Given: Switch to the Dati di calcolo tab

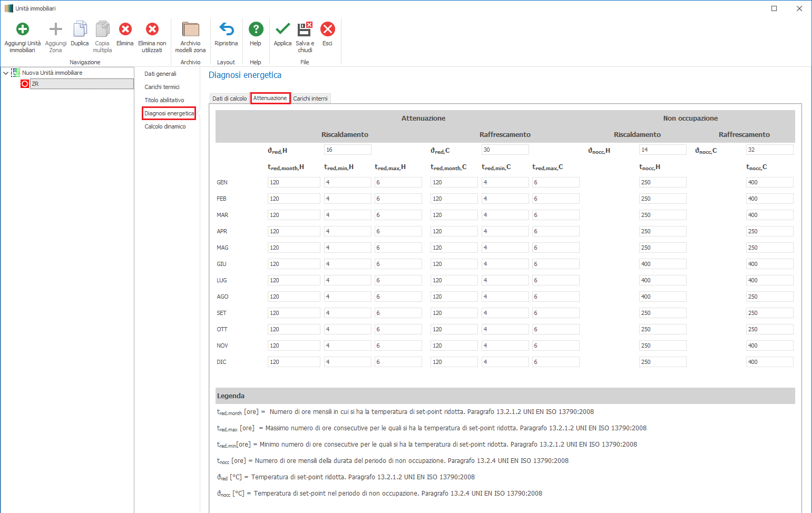Looking at the screenshot, I should tap(229, 98).
